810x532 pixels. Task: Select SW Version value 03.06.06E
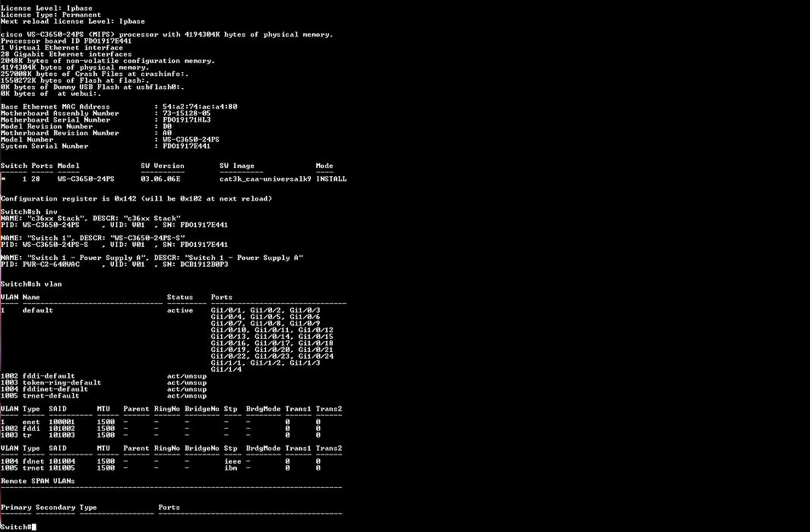click(160, 179)
